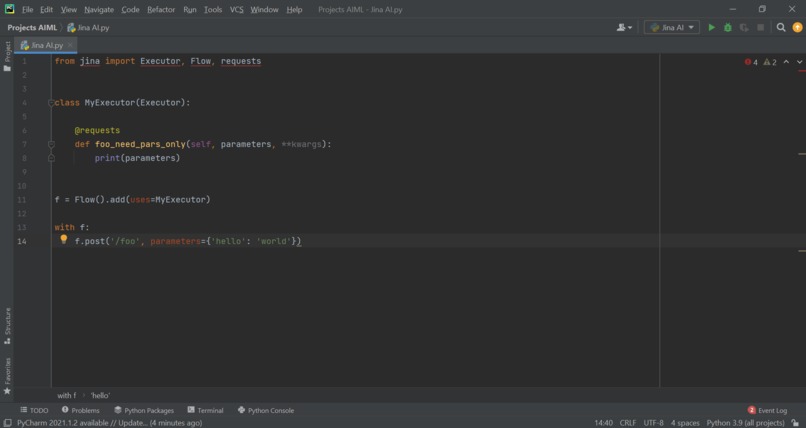Click the 14:40 line column indicator

603,423
